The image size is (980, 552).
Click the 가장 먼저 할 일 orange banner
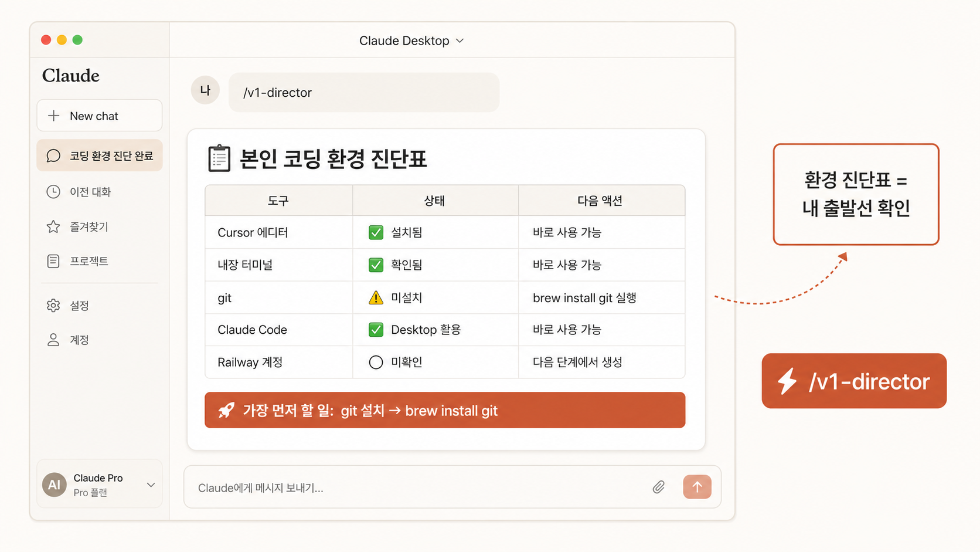(445, 410)
